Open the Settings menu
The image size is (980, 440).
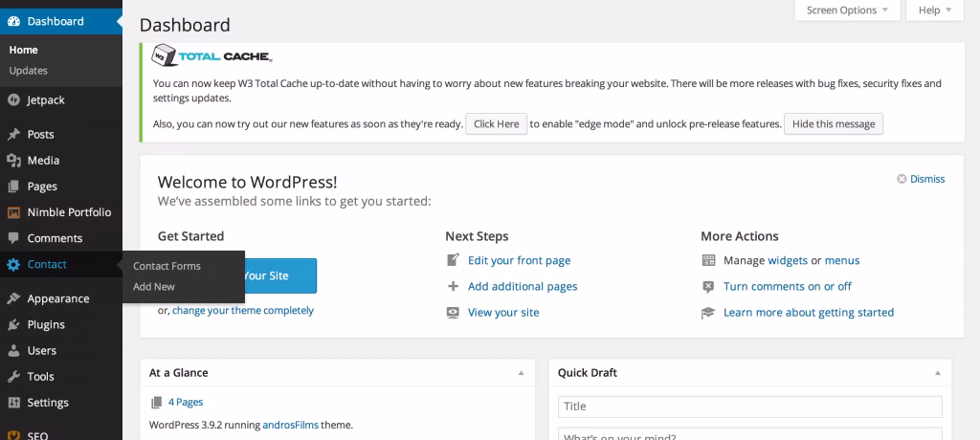click(61, 403)
